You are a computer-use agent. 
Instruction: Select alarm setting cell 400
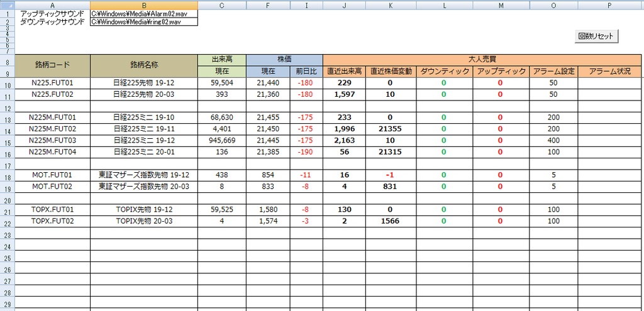point(553,141)
